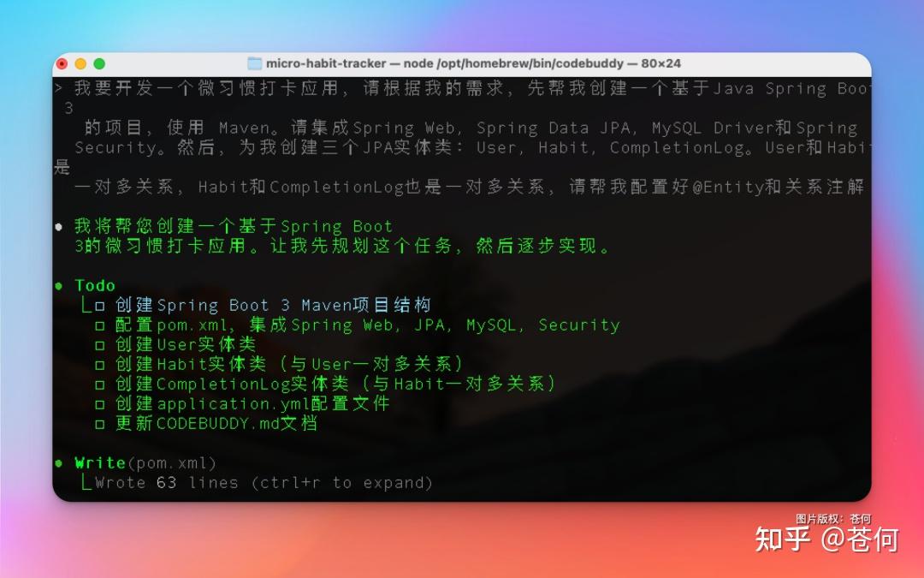This screenshot has width=924, height=578.
Task: Toggle the 创建User实体类 checkbox
Action: click(100, 345)
